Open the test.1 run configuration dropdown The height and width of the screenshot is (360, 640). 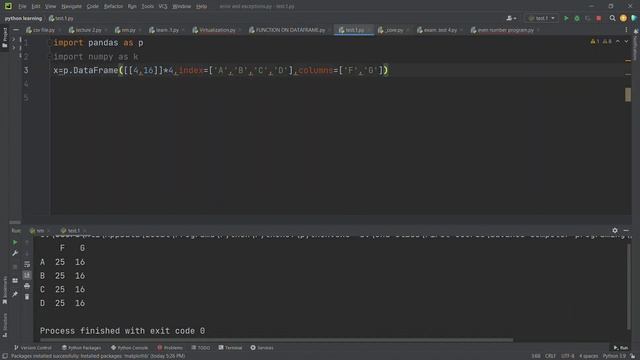pyautogui.click(x=542, y=18)
